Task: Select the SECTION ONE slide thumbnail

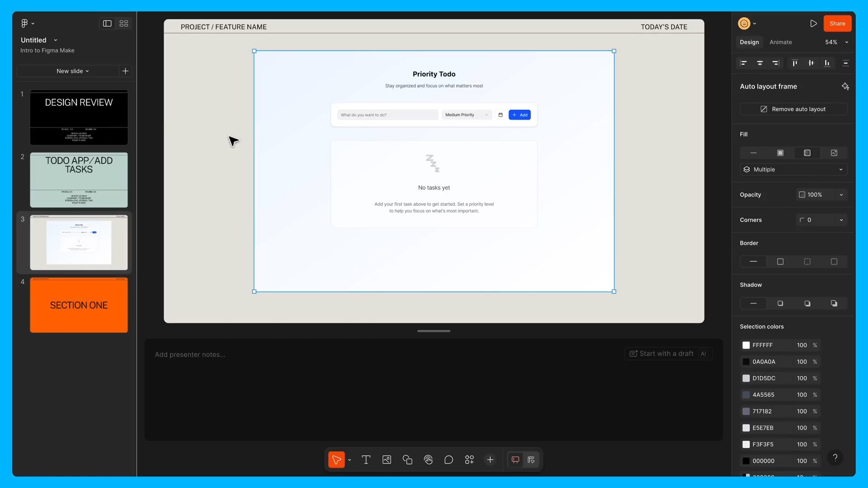Action: [79, 305]
